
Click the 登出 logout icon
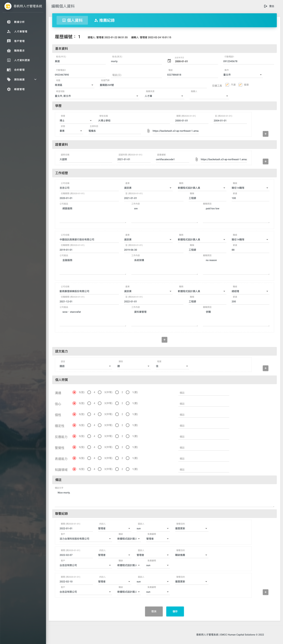point(265,6)
